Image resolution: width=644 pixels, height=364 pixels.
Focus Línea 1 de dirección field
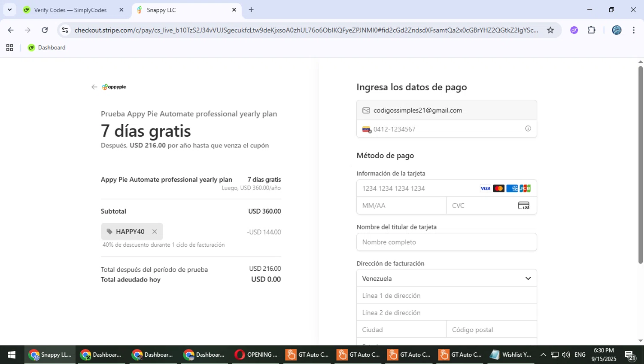[x=447, y=296]
